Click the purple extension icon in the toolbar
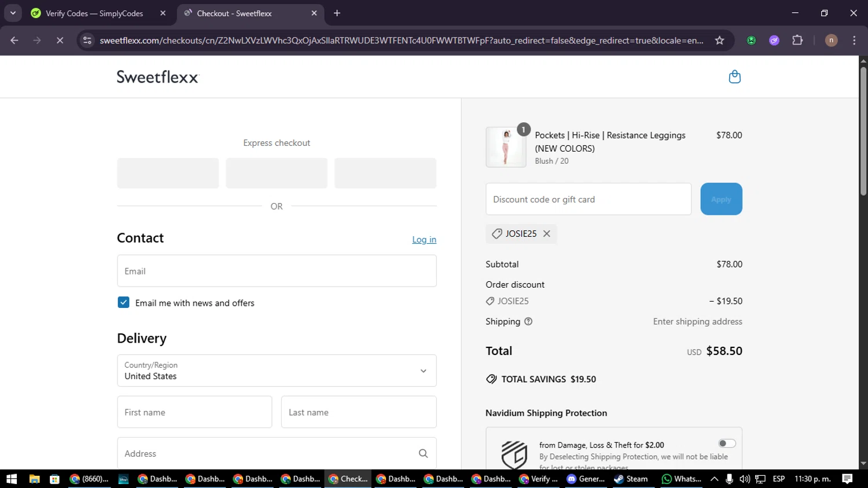 point(774,41)
